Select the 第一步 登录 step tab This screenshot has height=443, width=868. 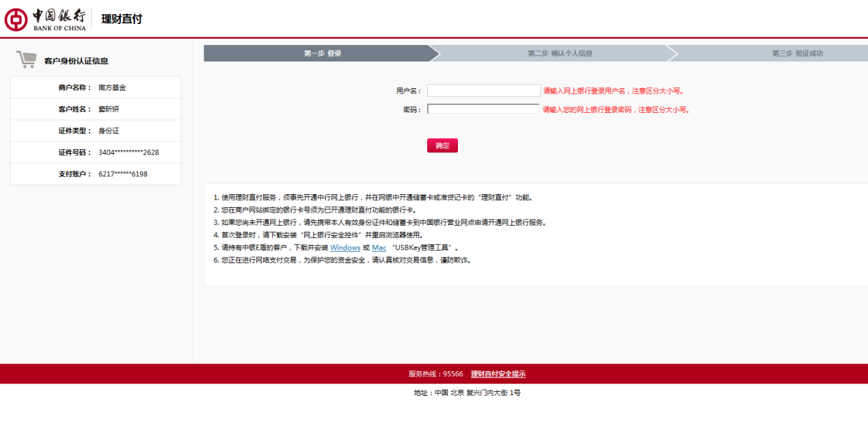323,53
